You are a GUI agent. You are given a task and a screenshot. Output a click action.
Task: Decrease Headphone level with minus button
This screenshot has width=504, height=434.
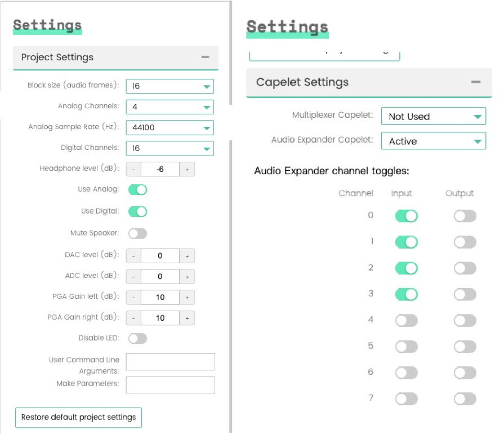coord(133,169)
